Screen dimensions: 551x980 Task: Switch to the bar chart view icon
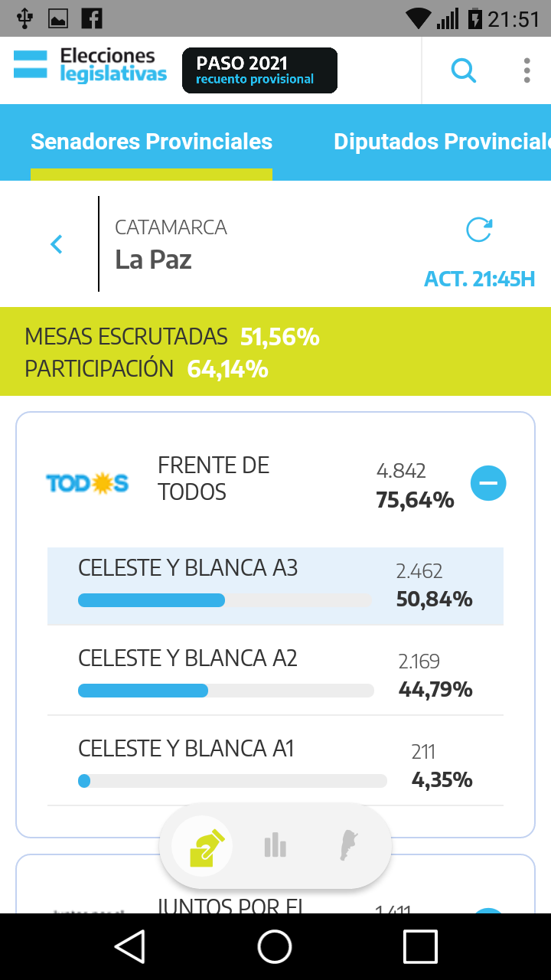[275, 846]
